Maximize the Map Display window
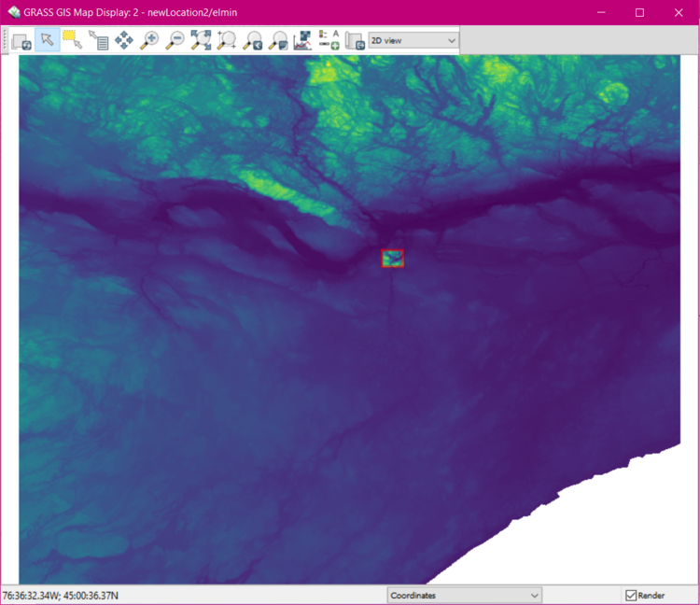Screen dimensions: 700x605 639,12
